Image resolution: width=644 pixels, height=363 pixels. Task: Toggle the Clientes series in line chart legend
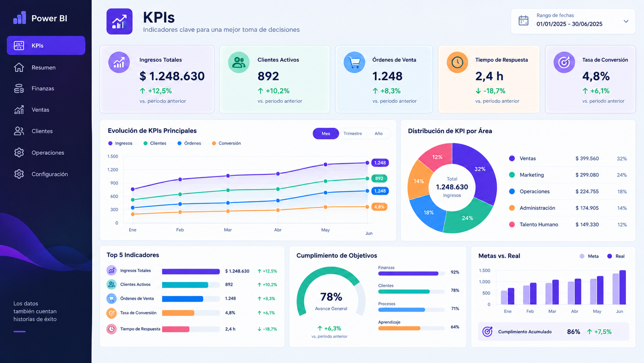tap(155, 143)
